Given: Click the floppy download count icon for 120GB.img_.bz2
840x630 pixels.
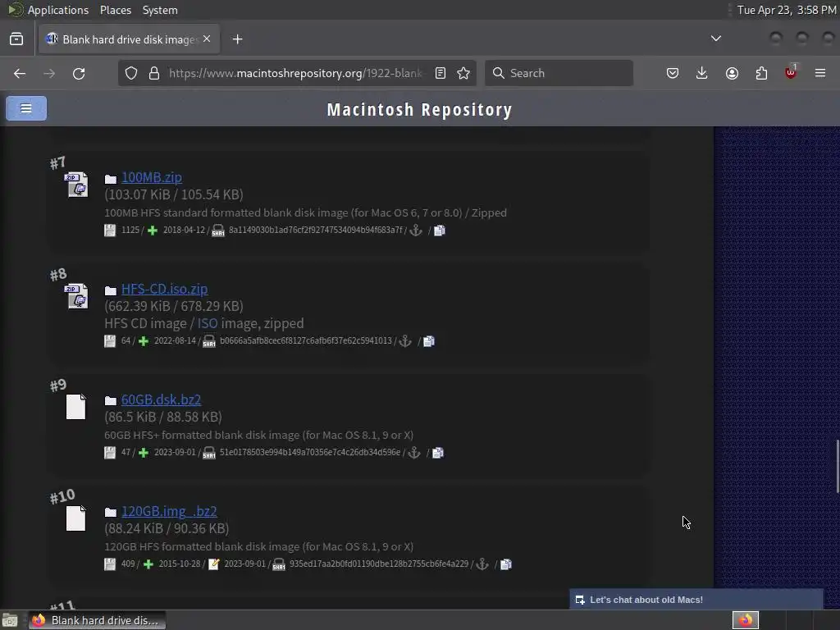Looking at the screenshot, I should click(110, 564).
